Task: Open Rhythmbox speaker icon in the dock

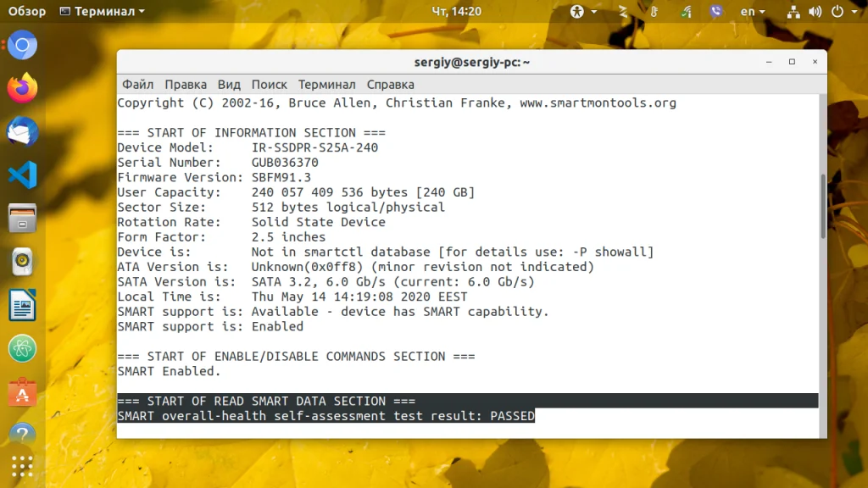Action: click(23, 262)
